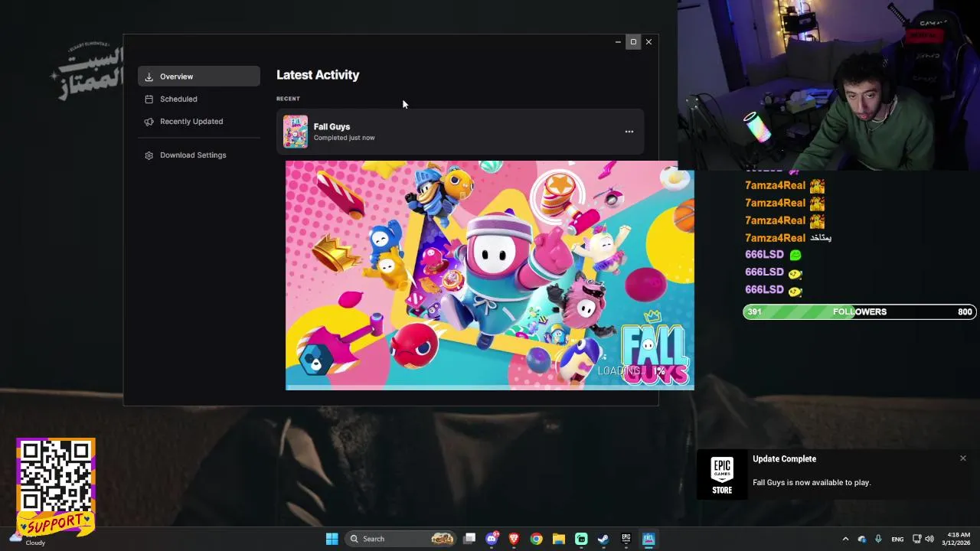This screenshot has width=980, height=551.
Task: Switch the ENG input language indicator
Action: [897, 539]
